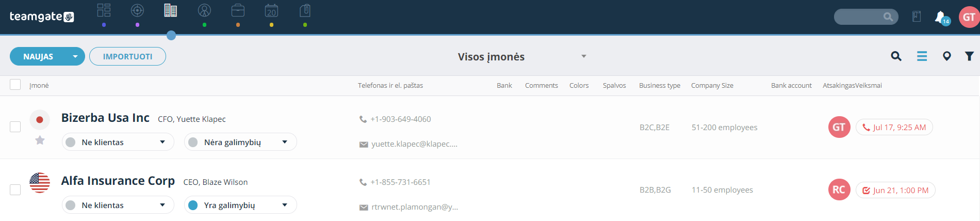Click the Spalvos column header
This screenshot has width=980, height=221.
click(x=614, y=86)
